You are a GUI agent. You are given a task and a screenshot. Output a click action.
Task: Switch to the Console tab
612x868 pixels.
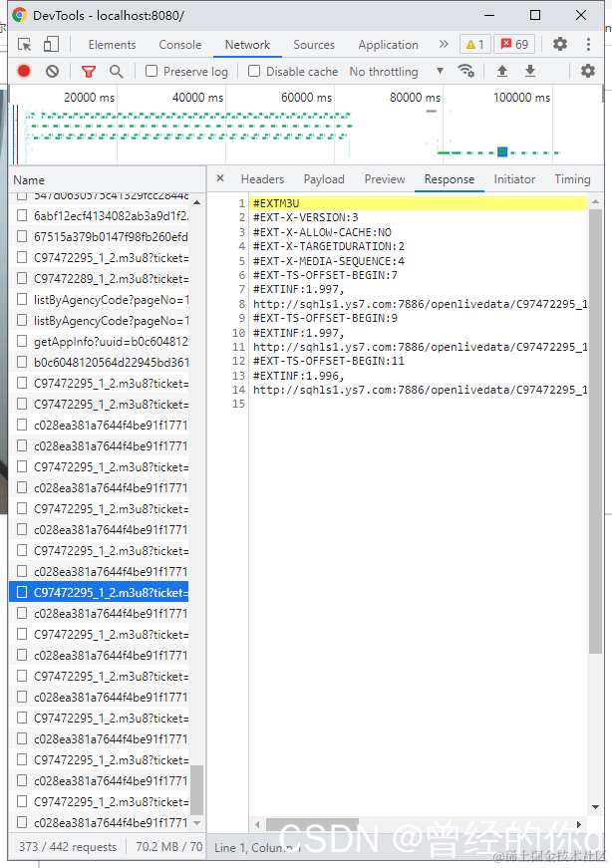(x=180, y=45)
